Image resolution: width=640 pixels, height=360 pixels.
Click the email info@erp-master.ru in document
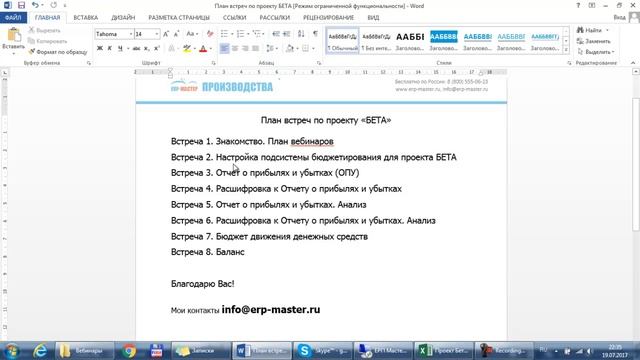point(271,309)
